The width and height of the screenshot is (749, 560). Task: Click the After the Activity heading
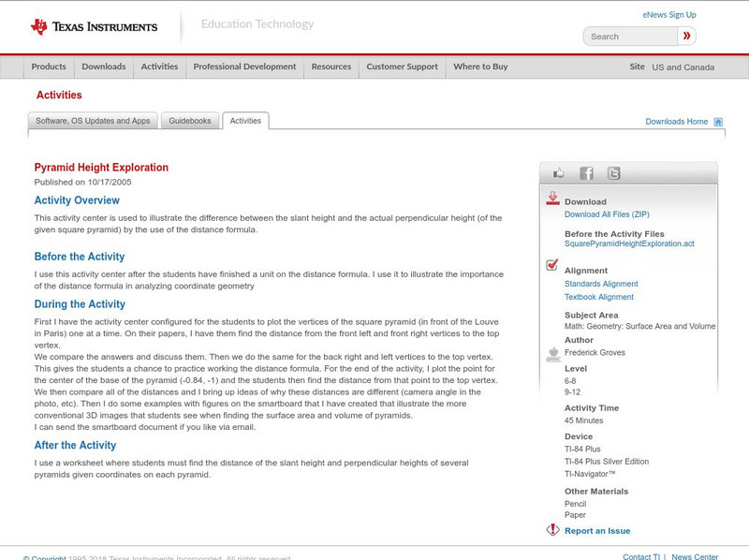[75, 445]
